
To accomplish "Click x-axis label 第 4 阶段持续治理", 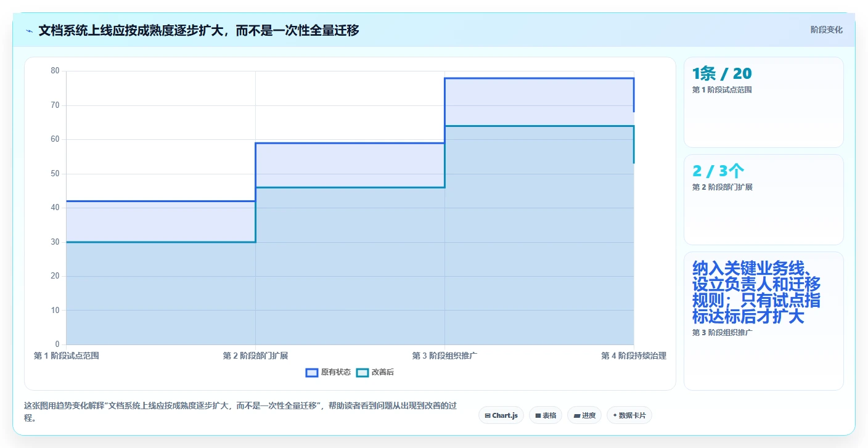I will pyautogui.click(x=634, y=356).
